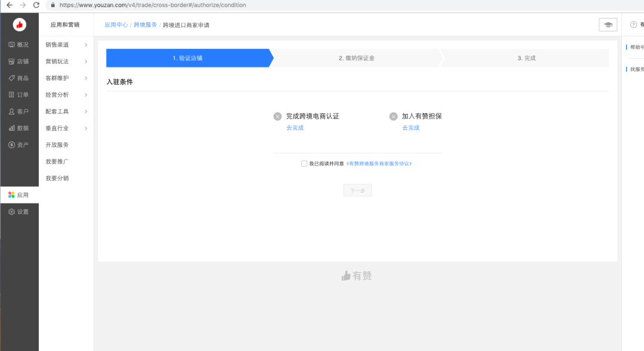The image size is (644, 351).
Task: Open the 数据 data chart icon
Action: click(x=12, y=128)
